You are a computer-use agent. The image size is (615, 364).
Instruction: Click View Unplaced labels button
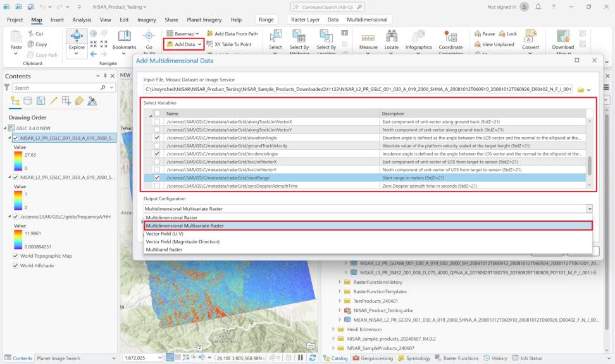(x=494, y=44)
